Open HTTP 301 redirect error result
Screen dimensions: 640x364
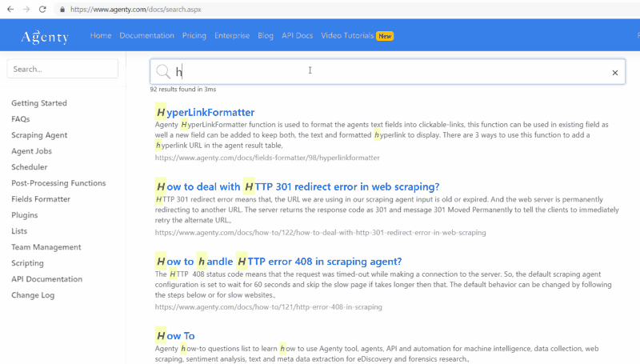[297, 186]
